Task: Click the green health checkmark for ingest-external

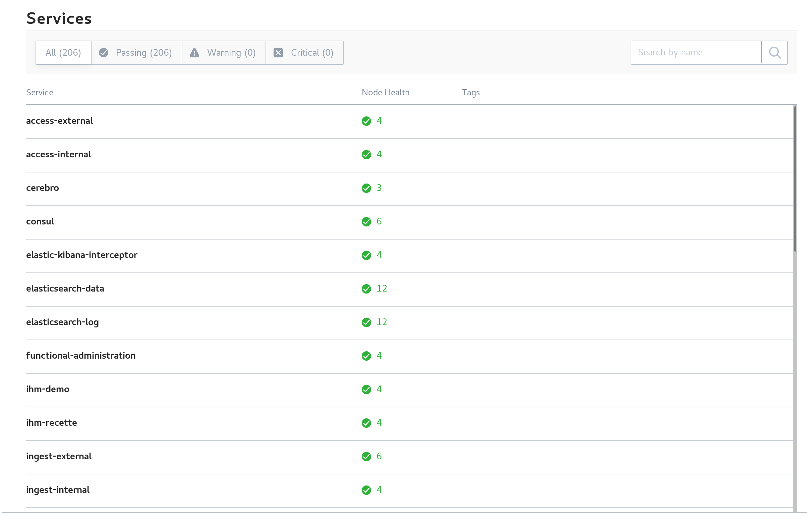Action: pyautogui.click(x=366, y=456)
